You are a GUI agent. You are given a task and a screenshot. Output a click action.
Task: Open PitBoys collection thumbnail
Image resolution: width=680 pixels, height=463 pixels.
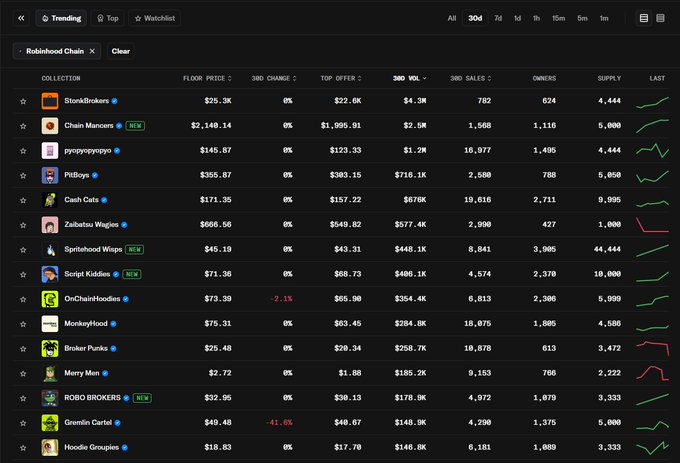click(50, 175)
